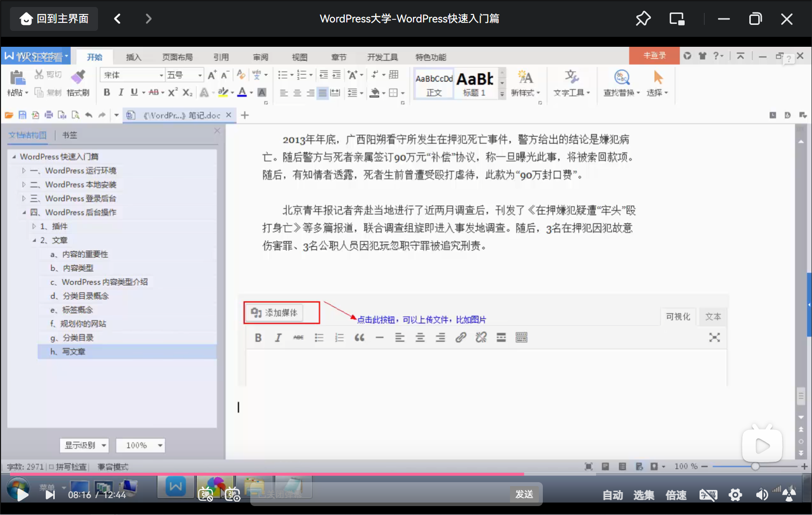Viewport: 812px width, 515px height.
Task: Open font color A dropdown arrow
Action: (251, 93)
